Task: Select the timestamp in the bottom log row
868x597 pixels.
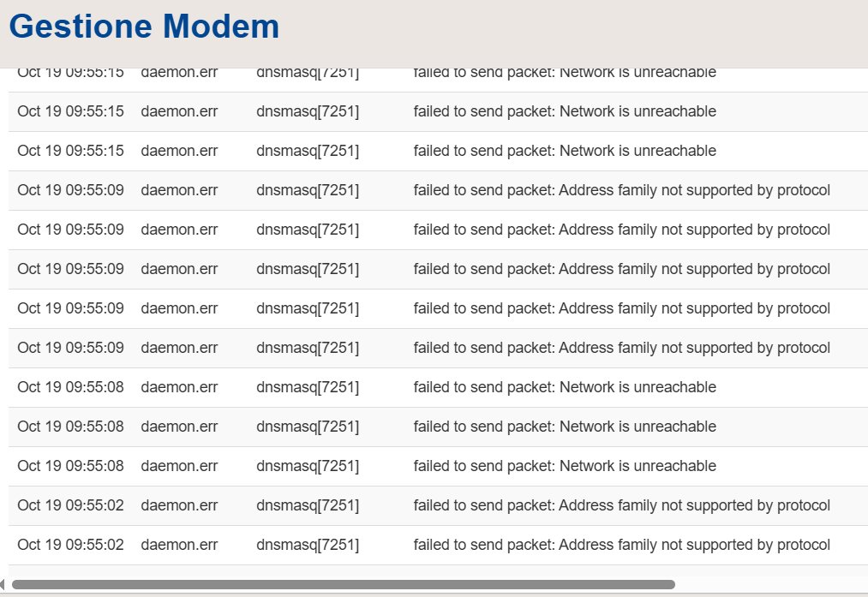Action: click(70, 545)
